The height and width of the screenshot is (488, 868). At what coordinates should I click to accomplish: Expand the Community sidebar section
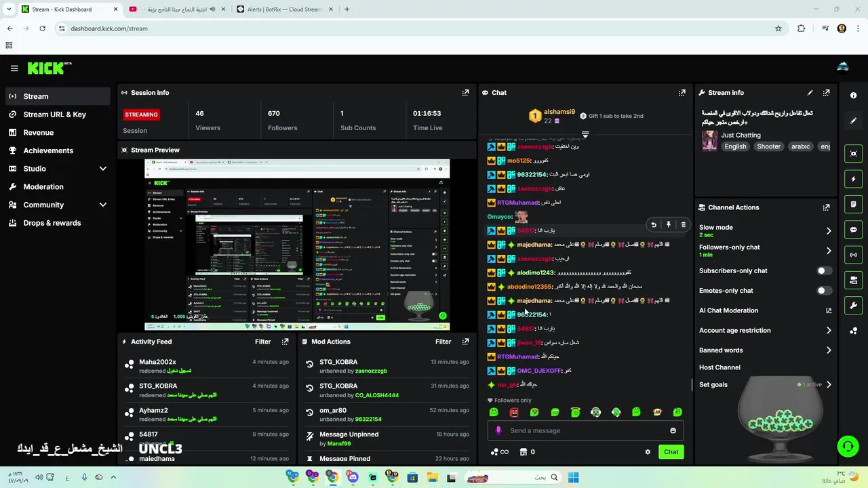103,205
